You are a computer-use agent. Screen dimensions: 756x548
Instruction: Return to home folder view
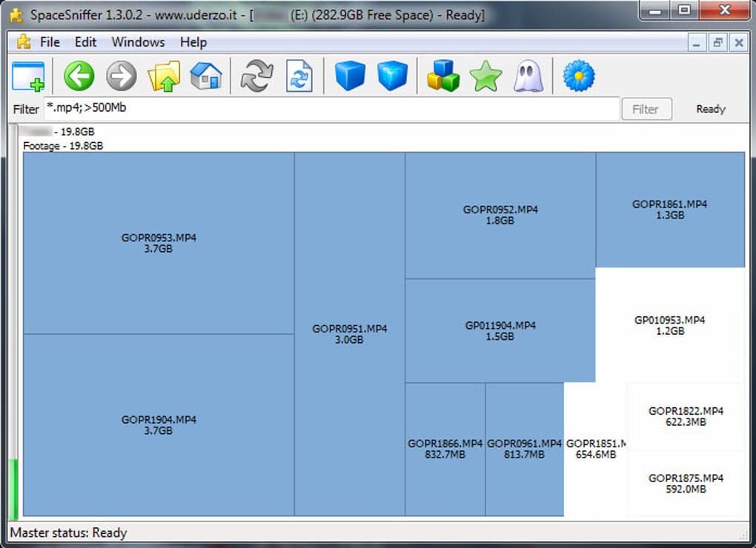point(206,76)
